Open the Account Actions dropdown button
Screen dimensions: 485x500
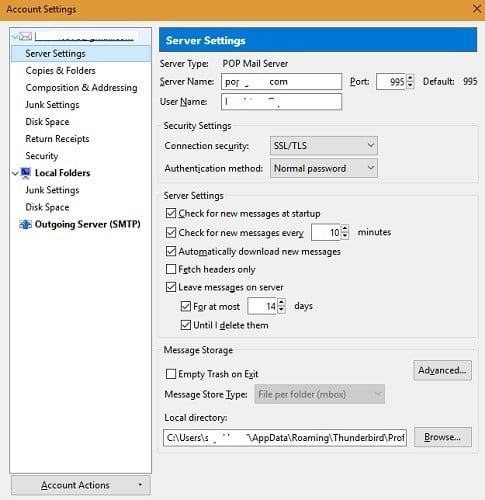(81, 485)
